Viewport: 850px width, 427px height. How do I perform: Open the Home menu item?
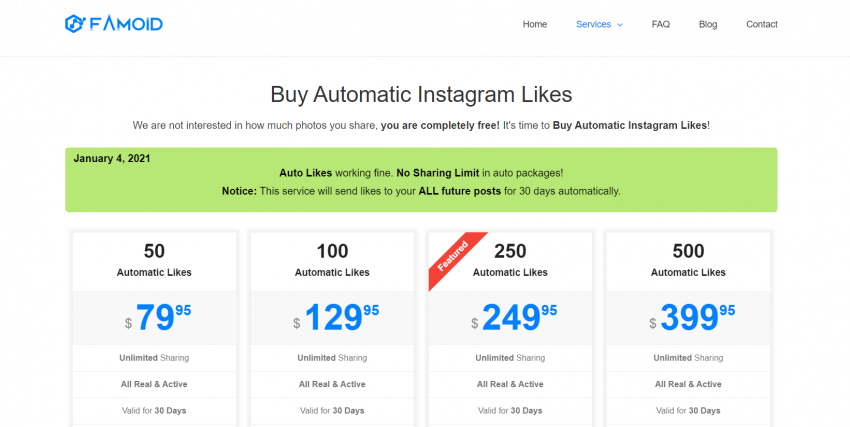535,24
